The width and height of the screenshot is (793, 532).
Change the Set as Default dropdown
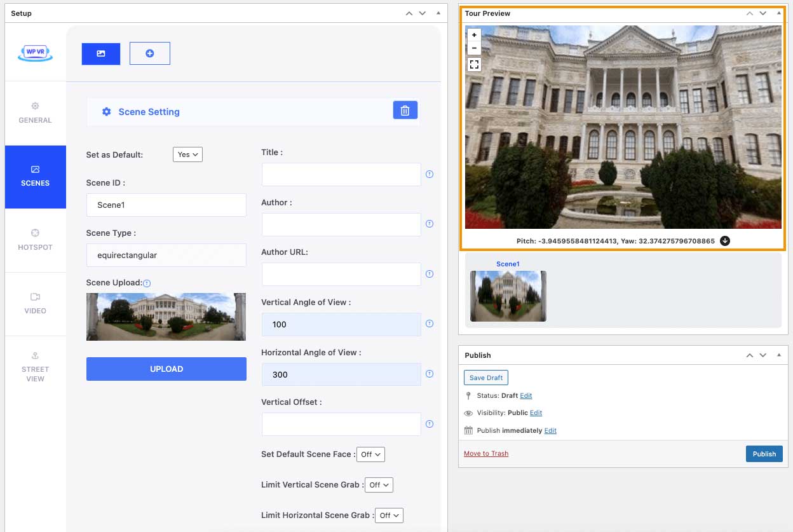coord(187,154)
